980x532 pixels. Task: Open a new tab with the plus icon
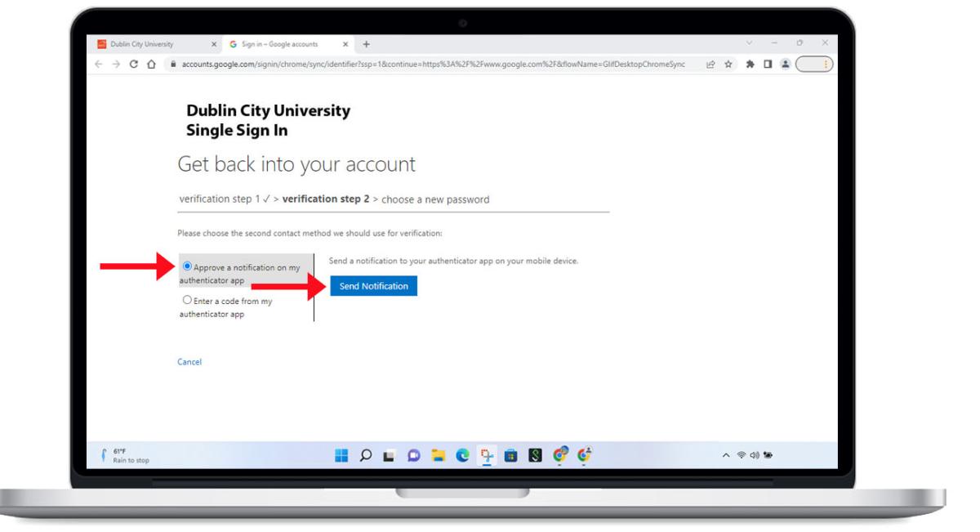click(x=366, y=43)
